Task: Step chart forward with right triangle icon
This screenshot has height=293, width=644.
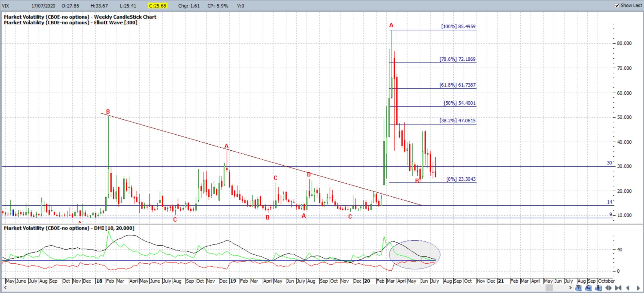Action: pos(638,288)
